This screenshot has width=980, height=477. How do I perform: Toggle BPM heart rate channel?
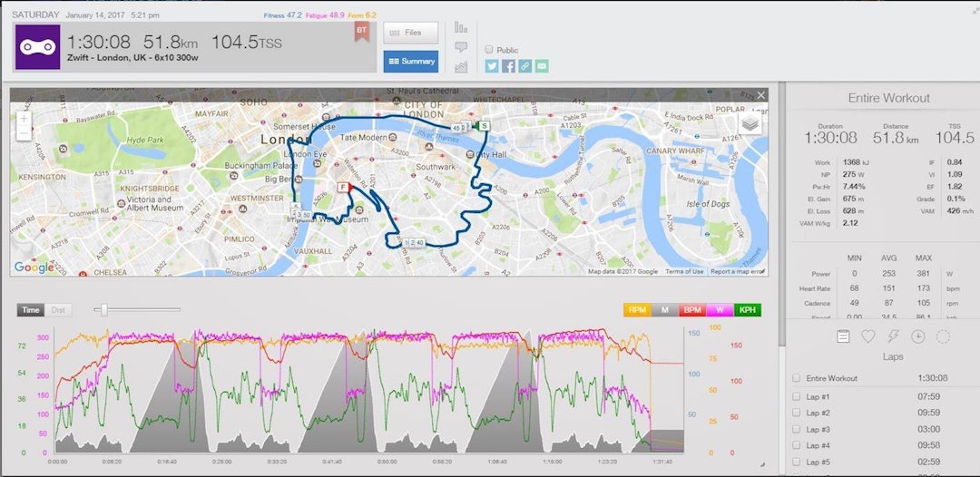coord(692,309)
